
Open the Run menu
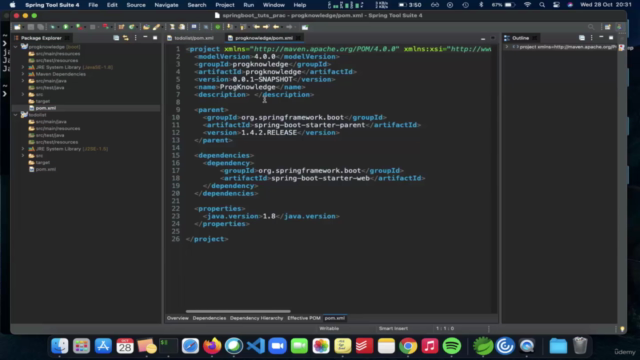(249, 5)
